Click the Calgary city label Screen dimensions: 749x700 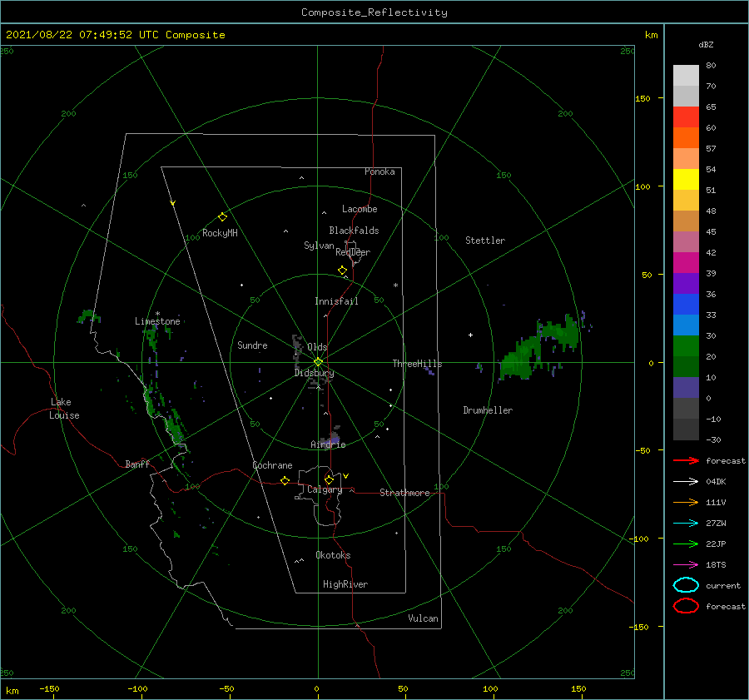coord(325,489)
